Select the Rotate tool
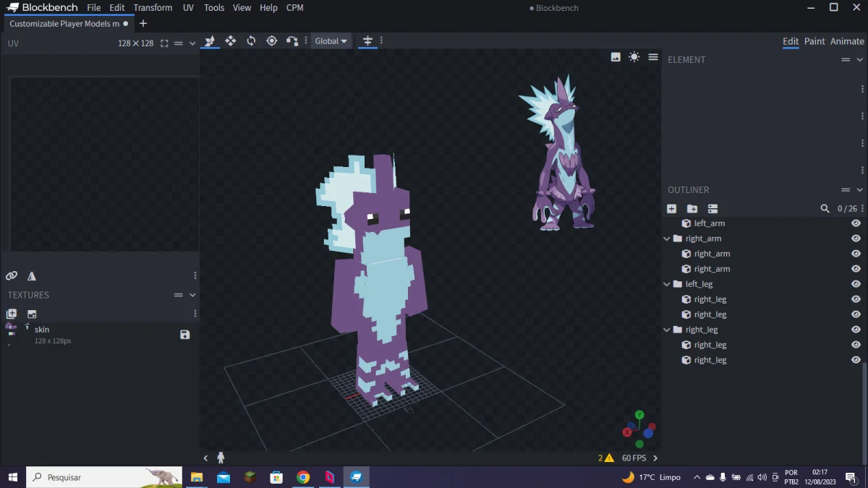 [x=251, y=41]
